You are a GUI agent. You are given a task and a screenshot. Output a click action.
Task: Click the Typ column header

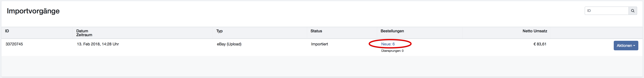click(x=219, y=31)
